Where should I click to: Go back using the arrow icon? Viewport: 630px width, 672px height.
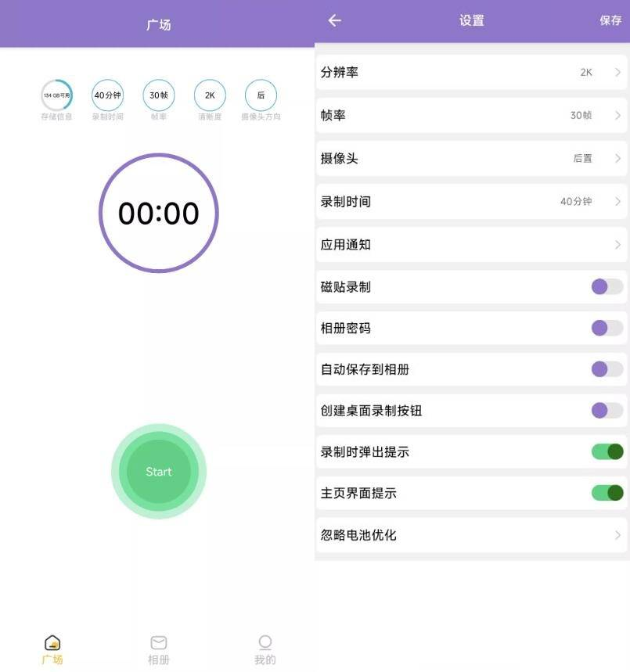coord(335,21)
